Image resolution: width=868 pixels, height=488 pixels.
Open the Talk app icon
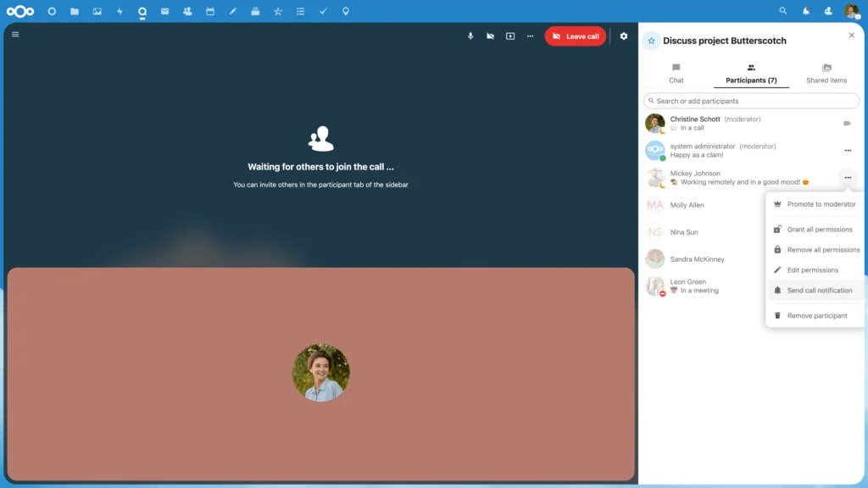(142, 11)
